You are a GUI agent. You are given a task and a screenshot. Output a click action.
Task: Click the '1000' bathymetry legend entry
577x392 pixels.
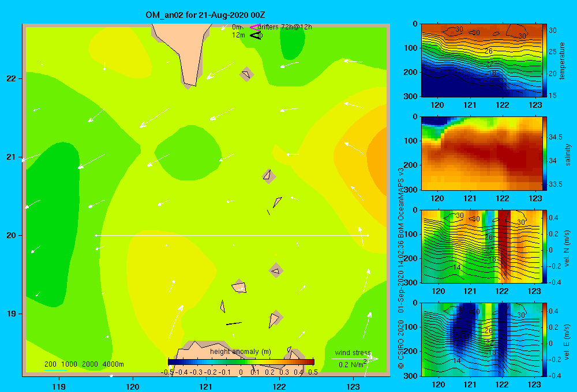point(69,364)
